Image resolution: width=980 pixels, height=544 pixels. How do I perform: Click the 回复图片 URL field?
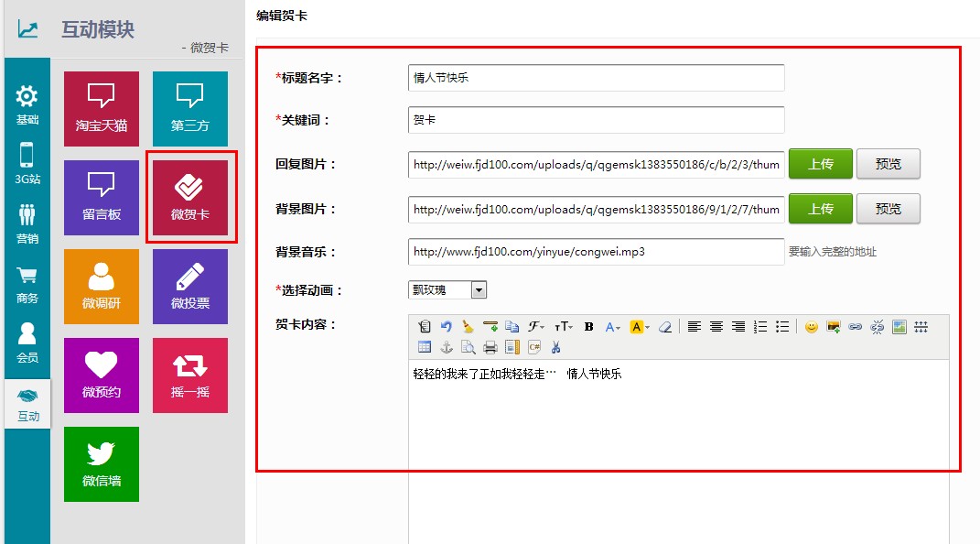(597, 165)
